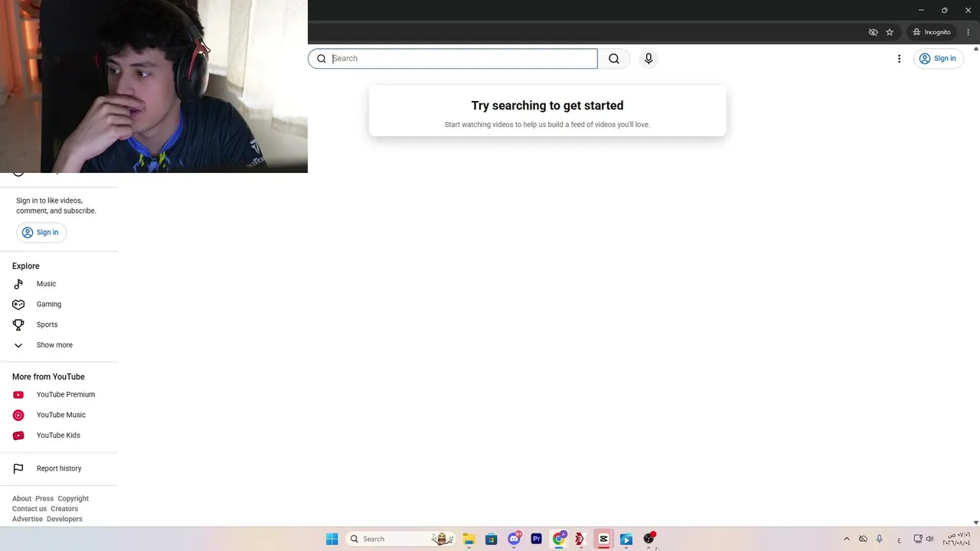
Task: Open network settings from tray
Action: click(918, 539)
